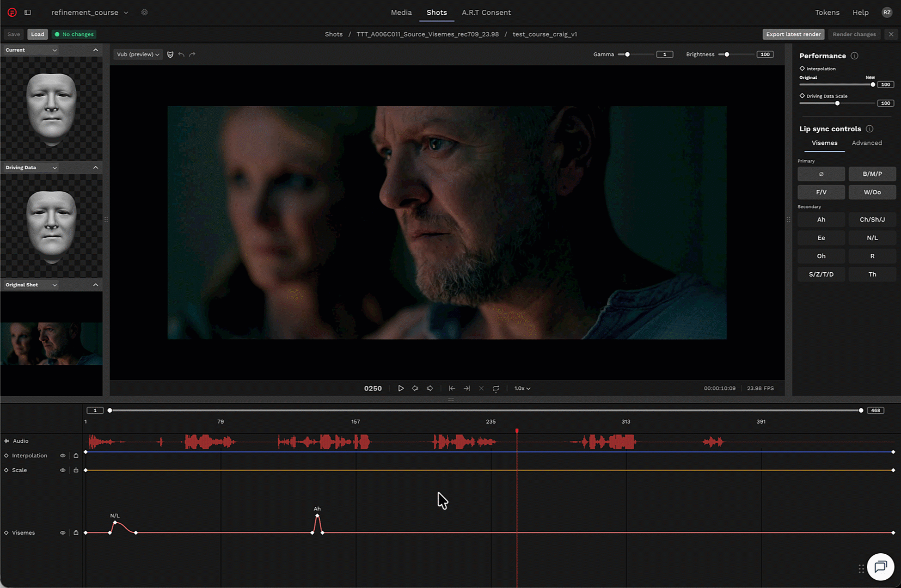The image size is (901, 588).
Task: Step to next keyframe
Action: (430, 388)
